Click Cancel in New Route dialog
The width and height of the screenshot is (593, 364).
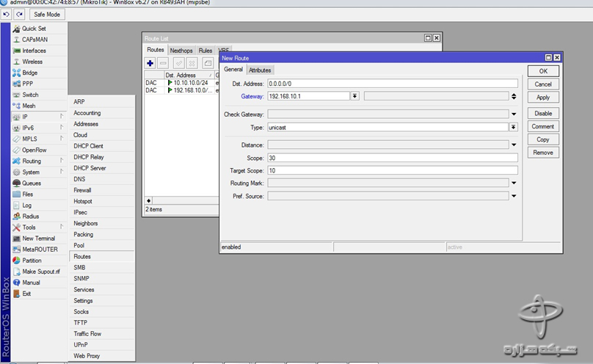[x=543, y=84]
